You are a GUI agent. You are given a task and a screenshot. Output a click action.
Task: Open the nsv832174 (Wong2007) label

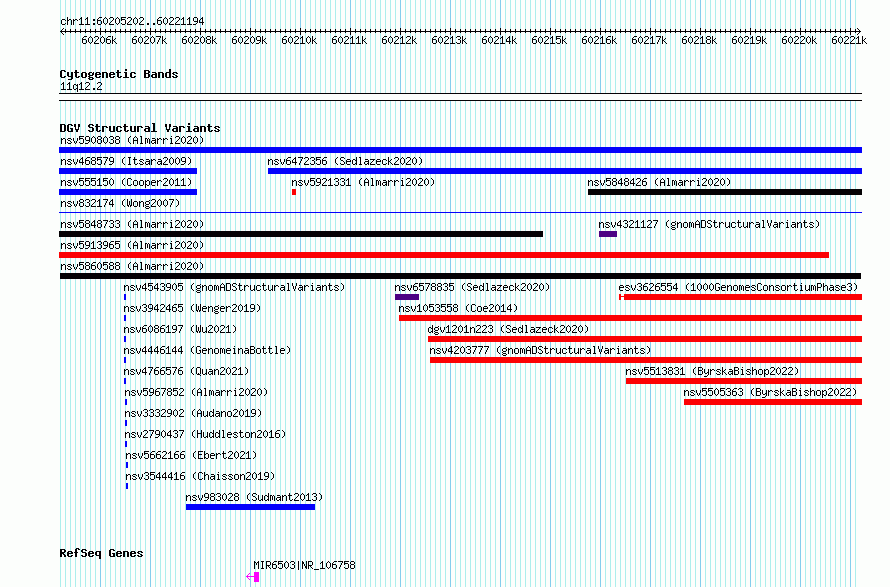(x=120, y=203)
